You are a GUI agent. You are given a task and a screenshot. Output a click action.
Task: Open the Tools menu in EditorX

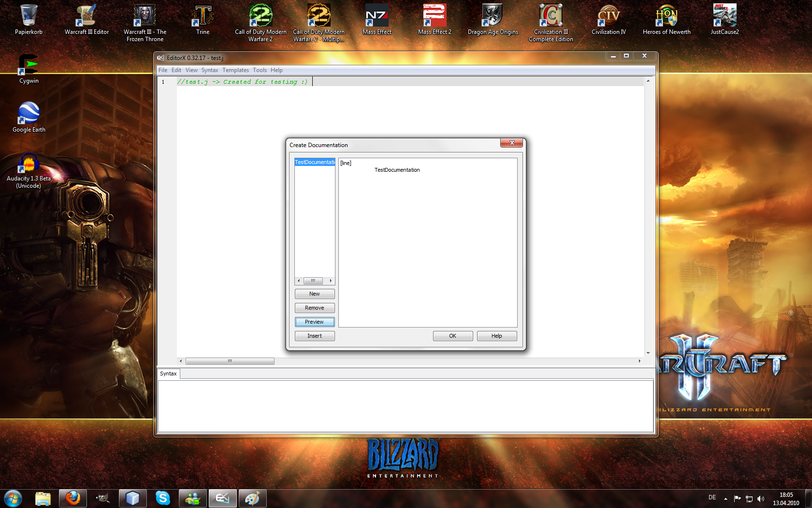260,70
